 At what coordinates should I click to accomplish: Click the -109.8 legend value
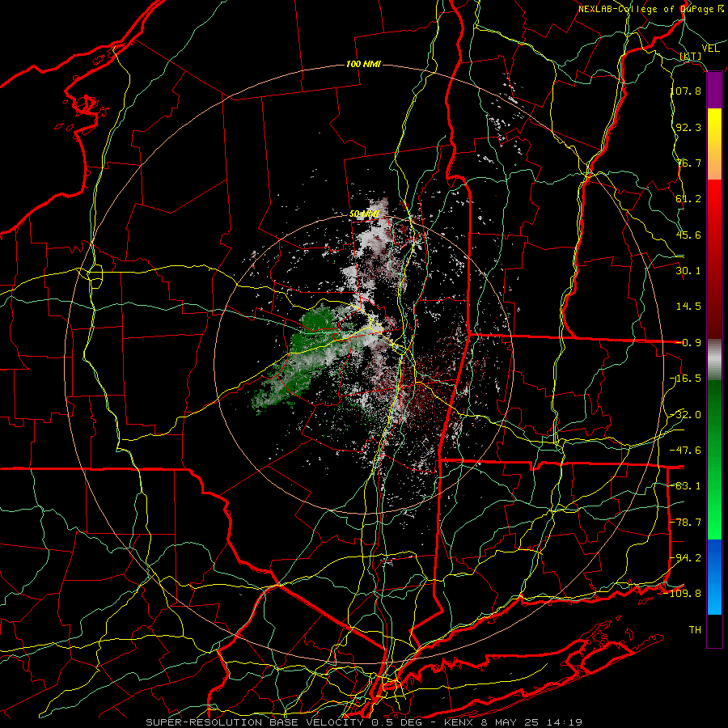click(683, 594)
